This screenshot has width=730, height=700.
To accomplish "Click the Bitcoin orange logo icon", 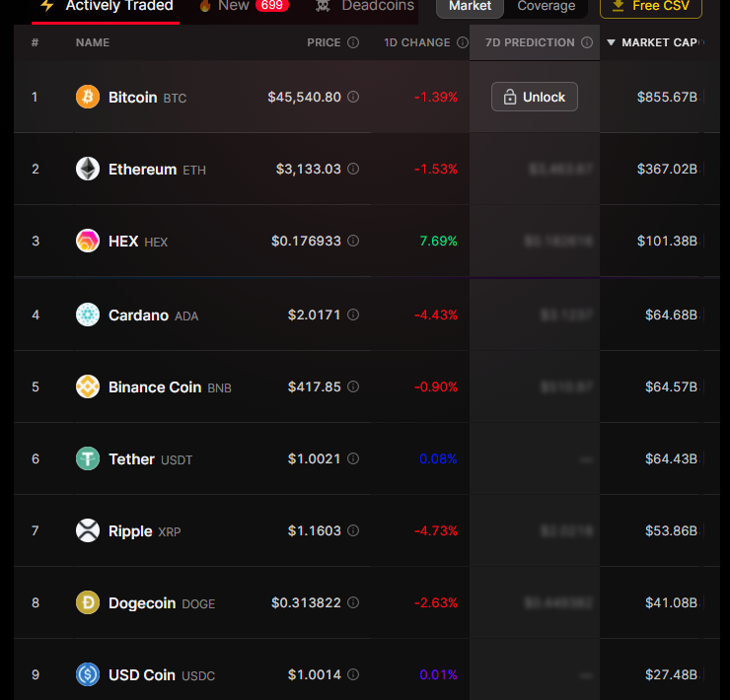I will (88, 97).
